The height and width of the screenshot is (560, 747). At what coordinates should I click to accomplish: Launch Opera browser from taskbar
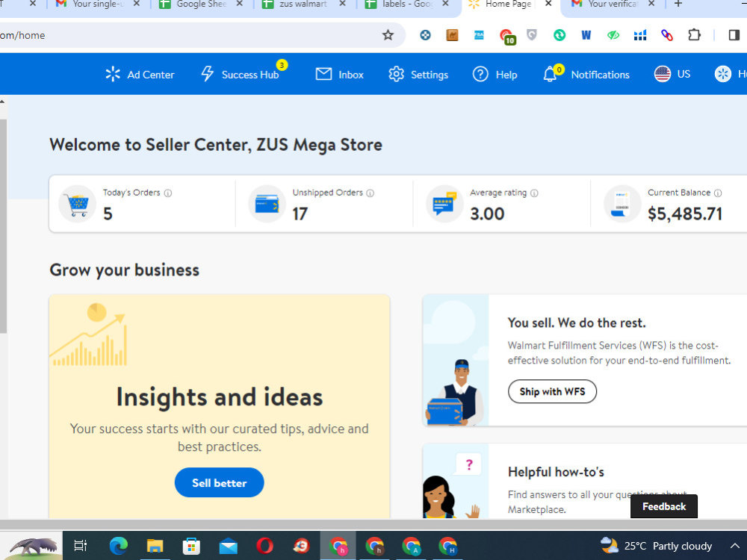pyautogui.click(x=265, y=546)
